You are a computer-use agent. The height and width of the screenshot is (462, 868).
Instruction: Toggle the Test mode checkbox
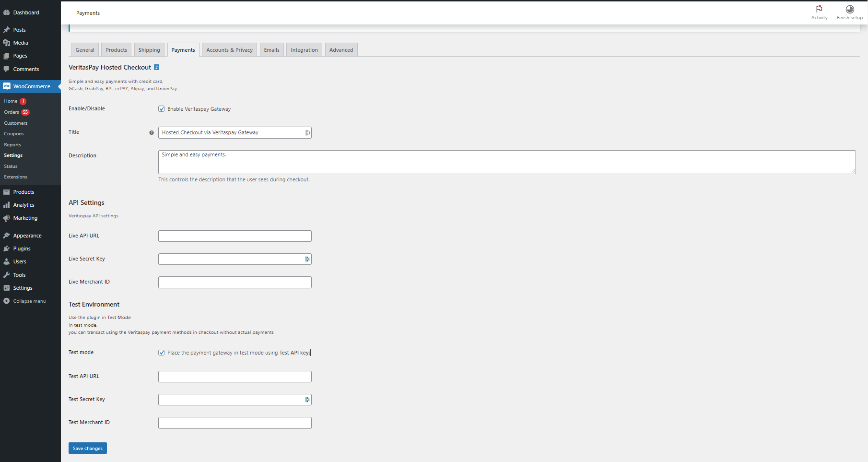(162, 353)
